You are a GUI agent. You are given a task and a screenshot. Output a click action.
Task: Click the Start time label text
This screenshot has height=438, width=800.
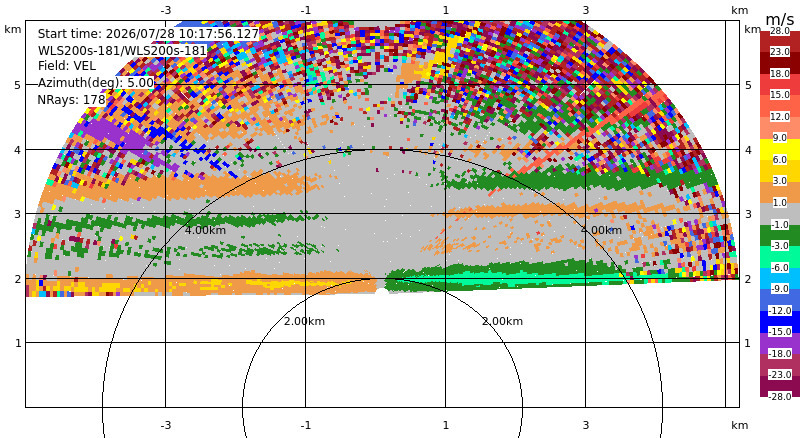148,34
